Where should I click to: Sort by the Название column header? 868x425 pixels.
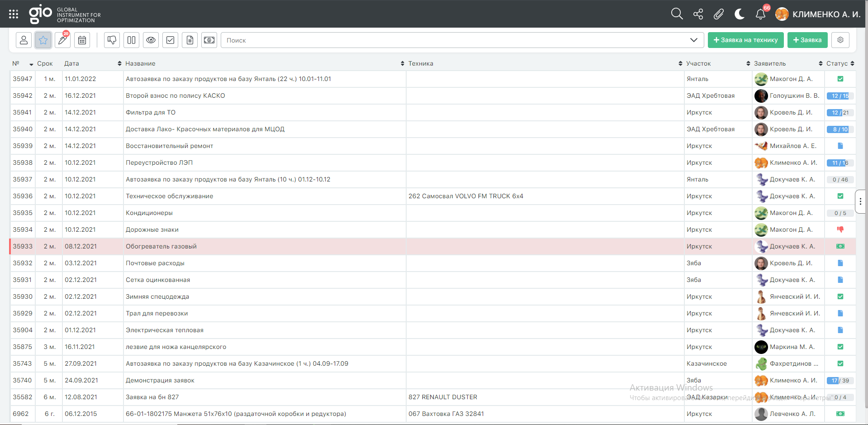[x=140, y=63]
